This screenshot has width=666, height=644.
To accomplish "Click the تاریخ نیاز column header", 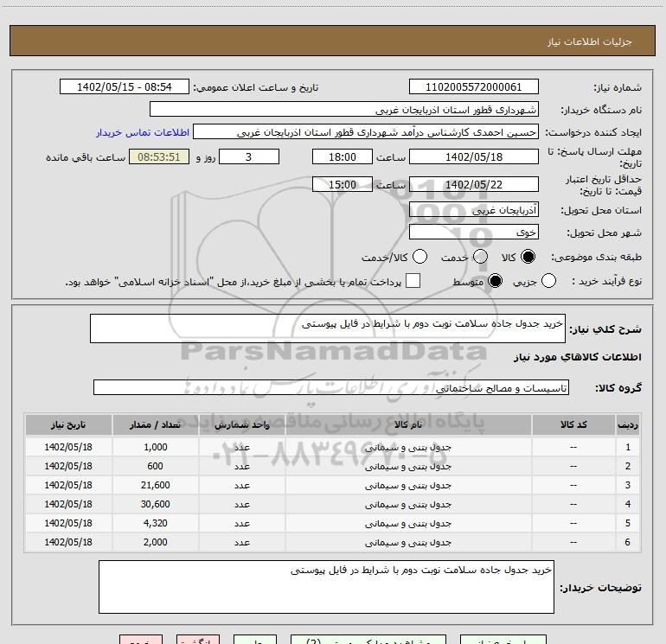I will (x=68, y=425).
